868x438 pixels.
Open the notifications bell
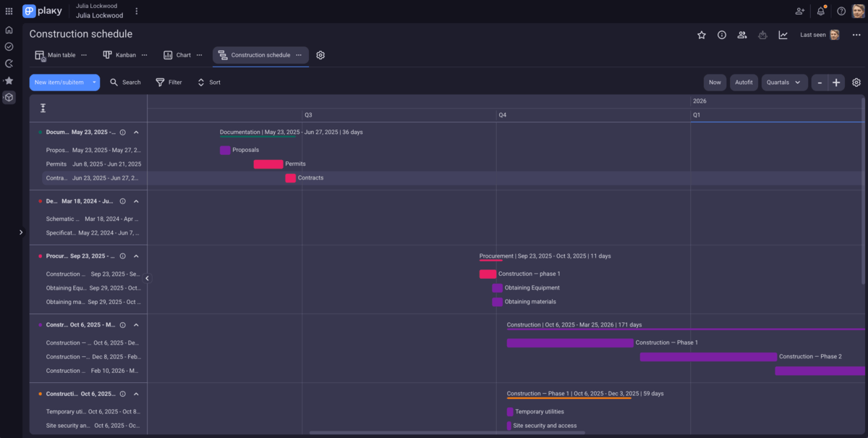(820, 12)
